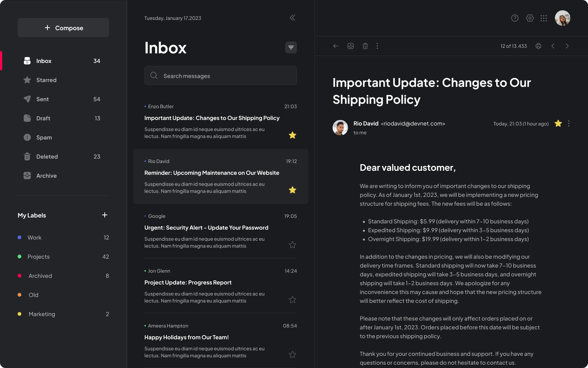
Task: Select the Sent folder
Action: pyautogui.click(x=42, y=99)
